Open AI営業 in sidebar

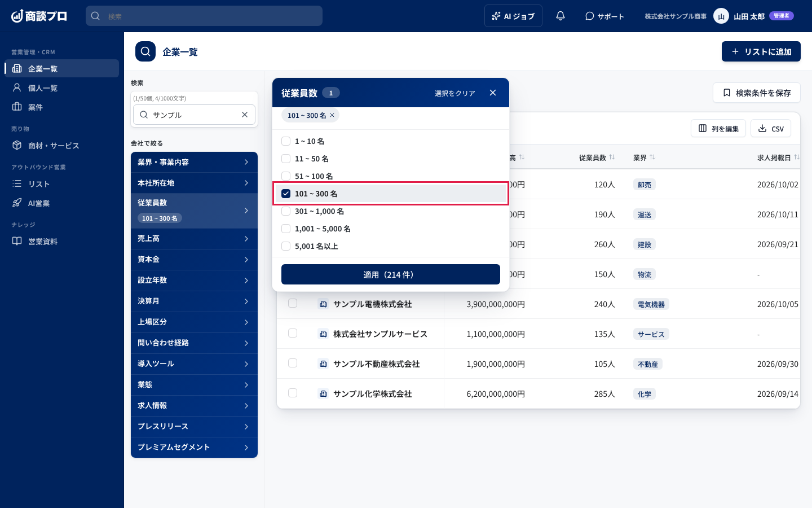click(62, 203)
